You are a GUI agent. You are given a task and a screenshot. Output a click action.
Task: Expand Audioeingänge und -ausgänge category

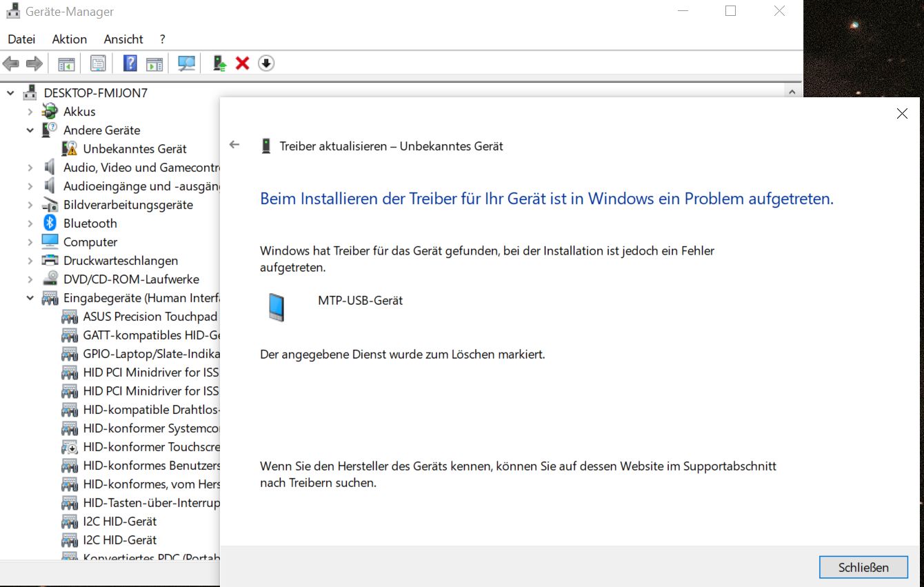(30, 186)
